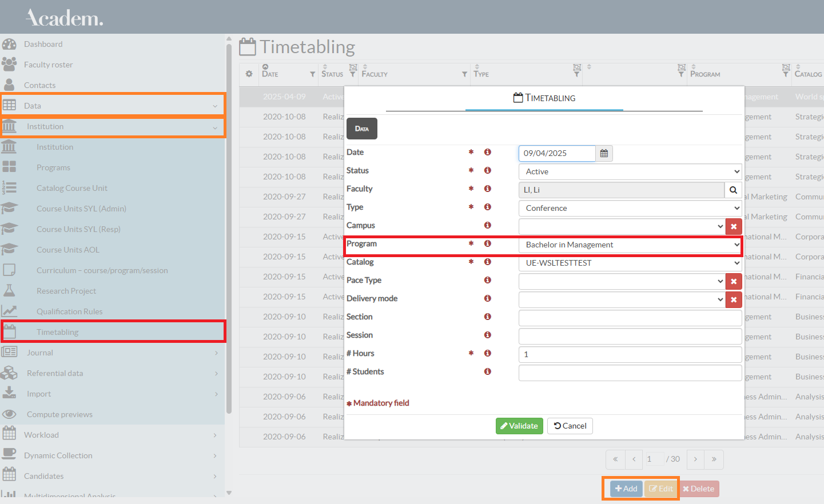Select the Data tab in the dialog
The width and height of the screenshot is (824, 504).
(361, 129)
